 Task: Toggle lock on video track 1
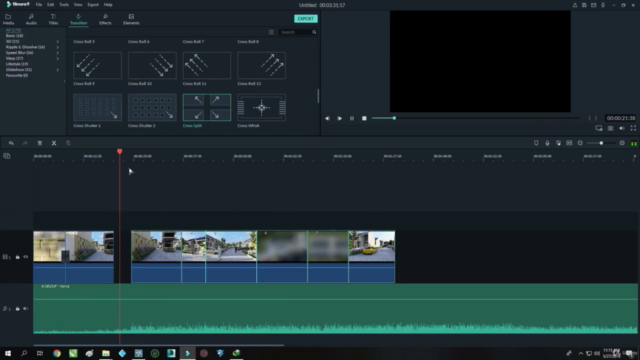pos(18,257)
